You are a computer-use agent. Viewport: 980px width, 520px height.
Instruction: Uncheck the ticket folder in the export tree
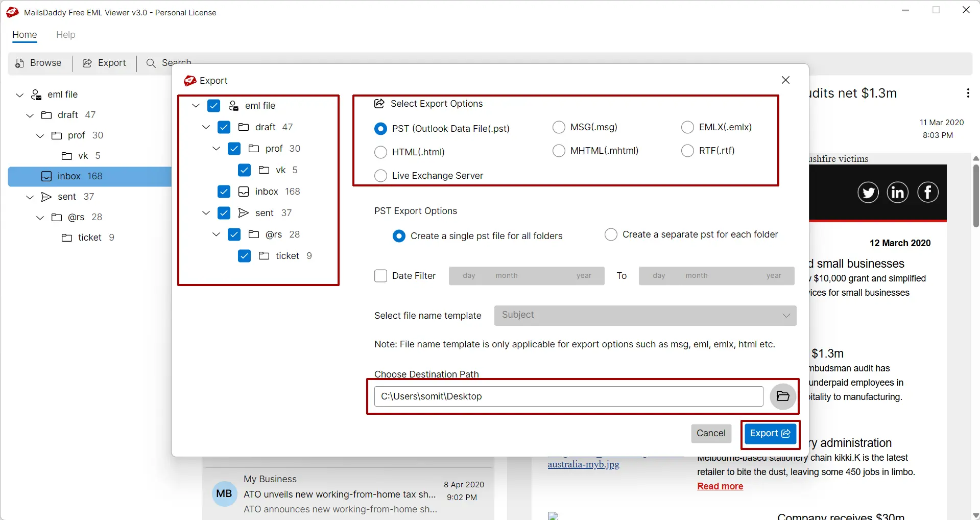245,255
